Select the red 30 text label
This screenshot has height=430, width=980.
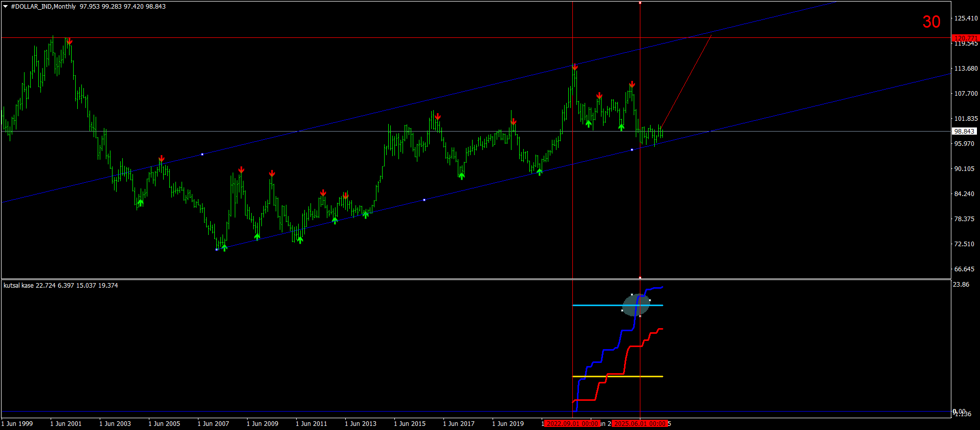pyautogui.click(x=931, y=21)
